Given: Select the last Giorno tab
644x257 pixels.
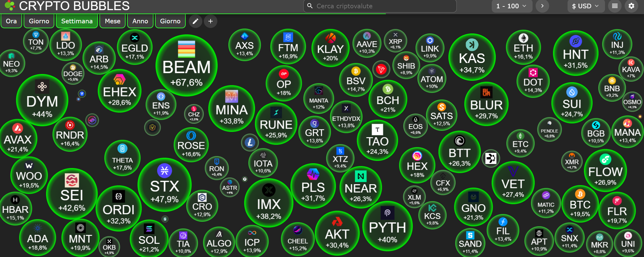Looking at the screenshot, I should 170,21.
